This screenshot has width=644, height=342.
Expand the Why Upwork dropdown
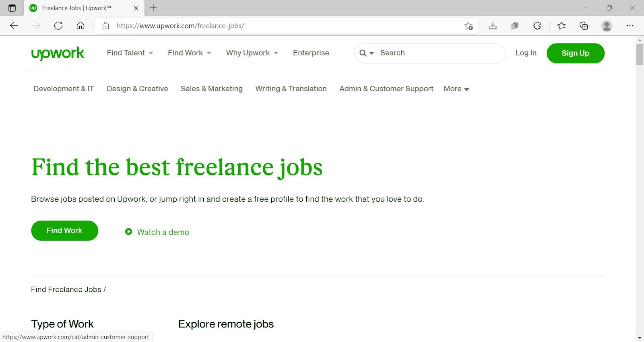252,53
